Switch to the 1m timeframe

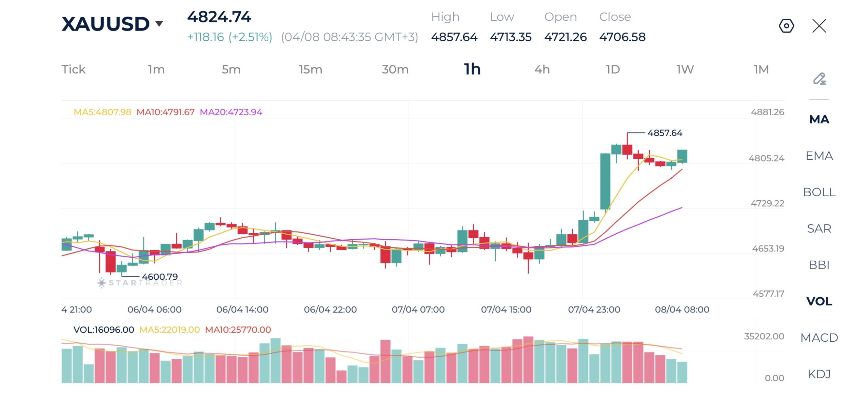pyautogui.click(x=156, y=69)
